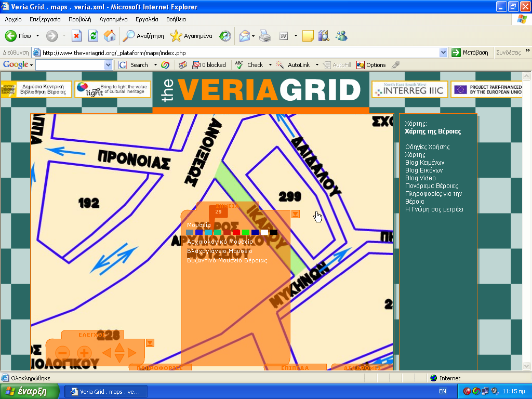Pan the map up with arrow
Viewport: 532px width, 399px height.
[x=119, y=348]
